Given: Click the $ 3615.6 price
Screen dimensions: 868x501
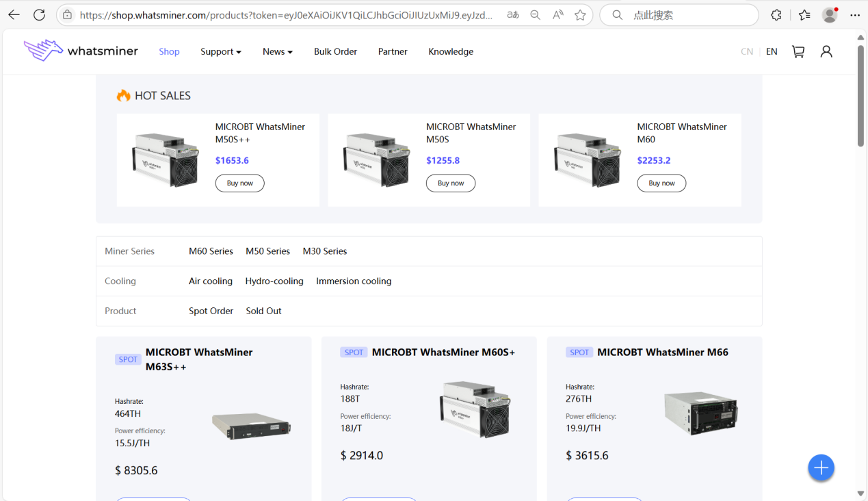Looking at the screenshot, I should [587, 456].
